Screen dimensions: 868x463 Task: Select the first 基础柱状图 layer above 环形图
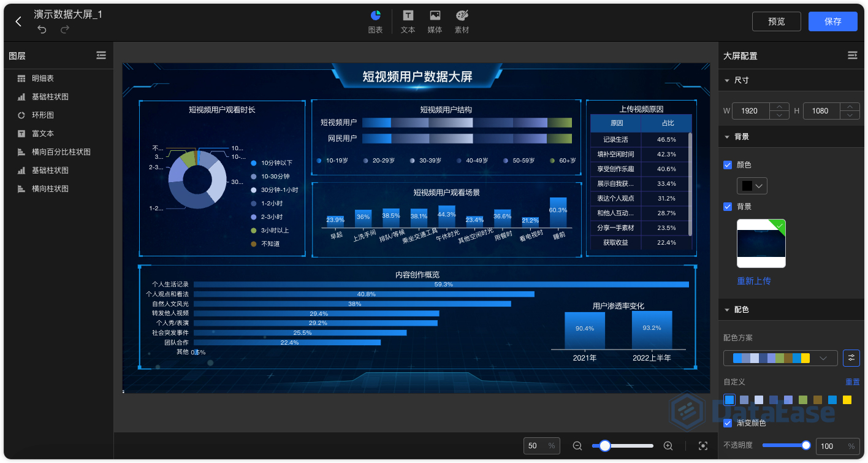59,97
